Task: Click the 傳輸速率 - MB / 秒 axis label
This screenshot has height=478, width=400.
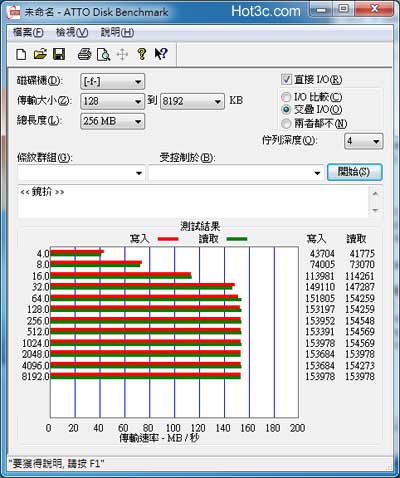Action: [x=159, y=438]
